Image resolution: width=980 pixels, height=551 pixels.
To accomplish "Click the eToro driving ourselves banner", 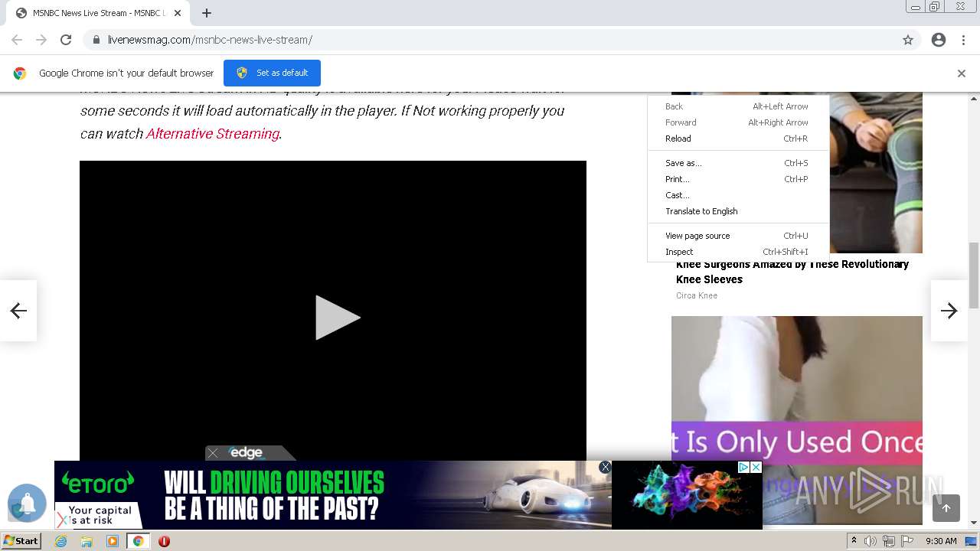I will 332,494.
